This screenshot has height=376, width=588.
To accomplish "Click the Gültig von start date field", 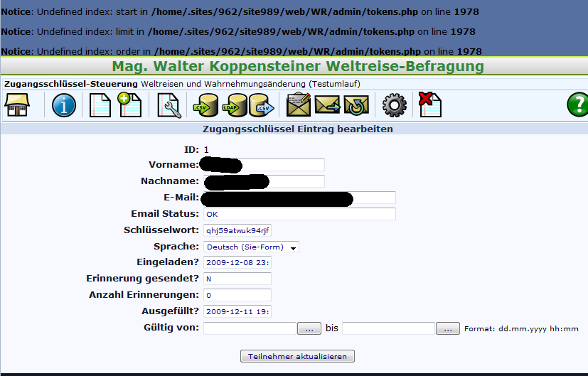I will click(250, 328).
